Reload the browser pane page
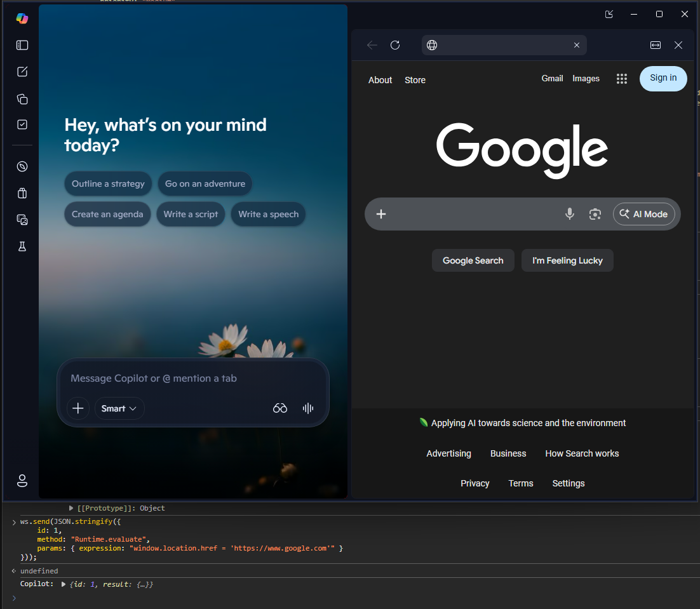The image size is (700, 609). tap(395, 45)
